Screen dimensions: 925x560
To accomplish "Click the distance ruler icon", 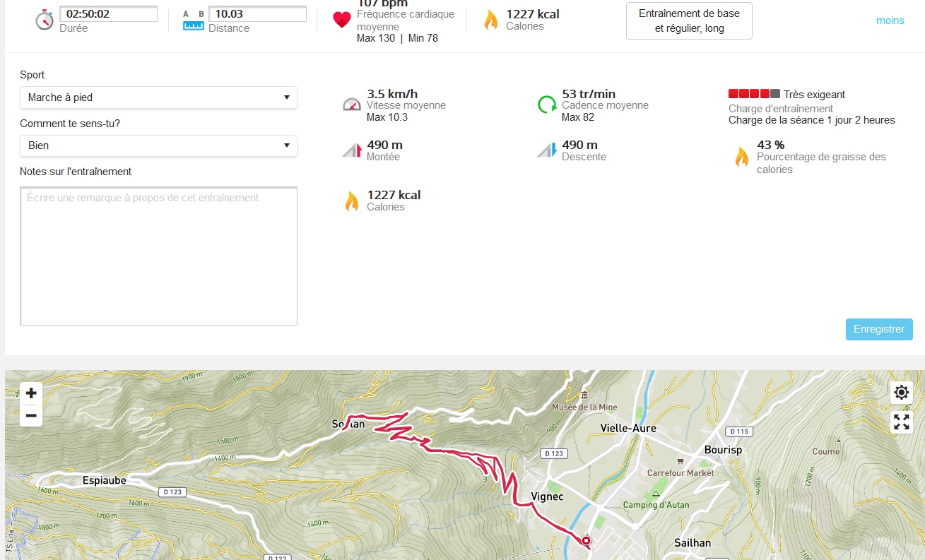I will (193, 20).
